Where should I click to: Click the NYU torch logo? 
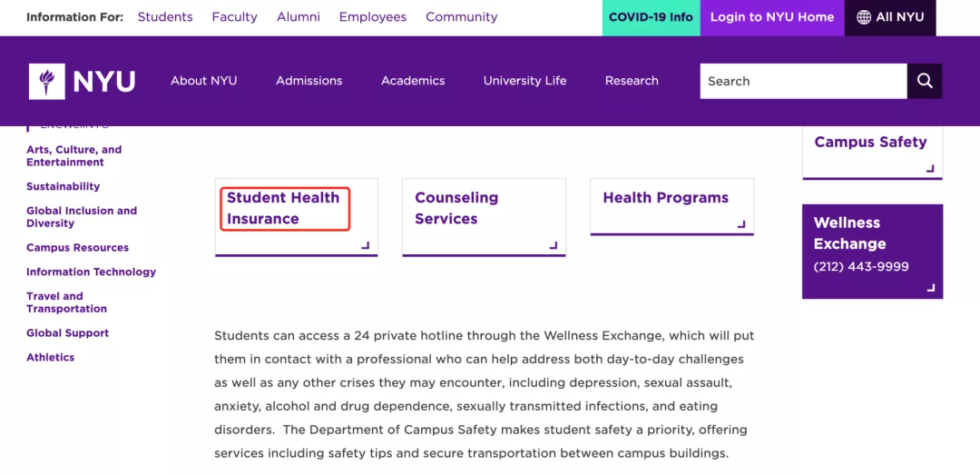click(x=47, y=81)
